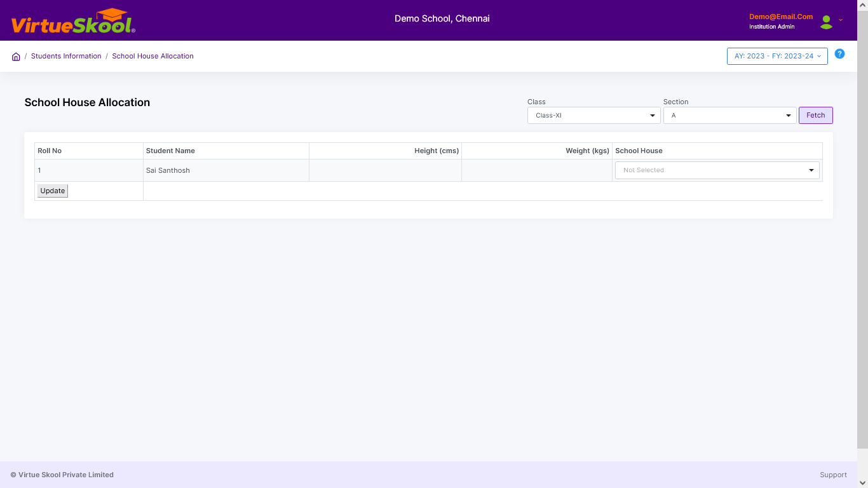Open the Section dropdown showing A
Screen dimensions: 868x488
pyautogui.click(x=729, y=116)
